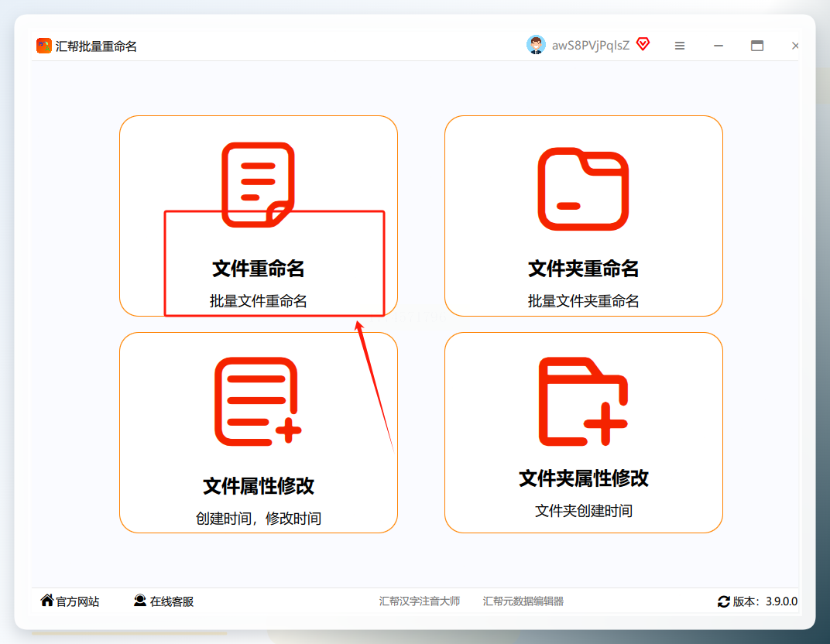Click the customer service headset icon

click(x=139, y=600)
